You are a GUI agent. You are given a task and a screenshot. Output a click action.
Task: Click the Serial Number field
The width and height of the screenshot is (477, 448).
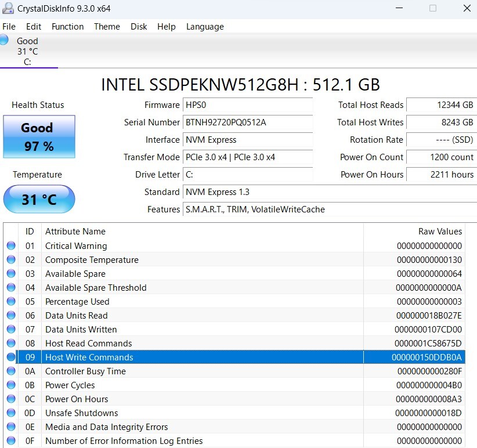tap(247, 122)
